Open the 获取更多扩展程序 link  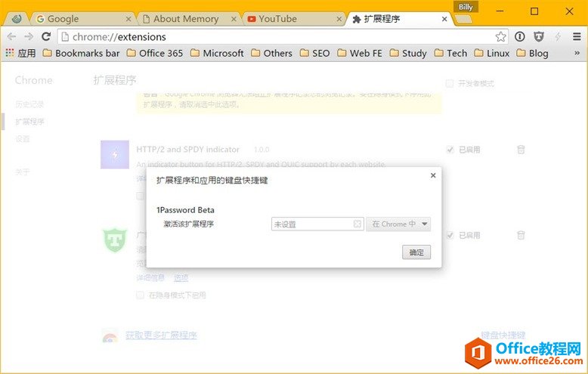[x=161, y=335]
